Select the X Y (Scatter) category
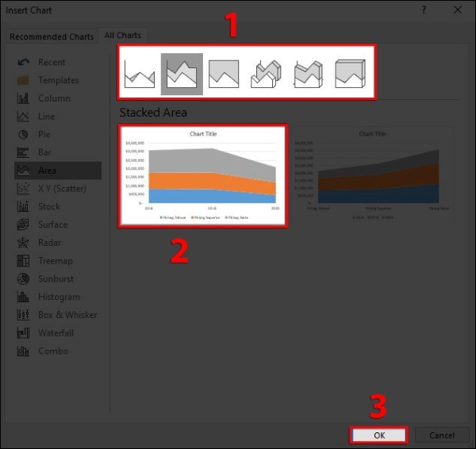Screen dimensions: 476x449 (58, 189)
